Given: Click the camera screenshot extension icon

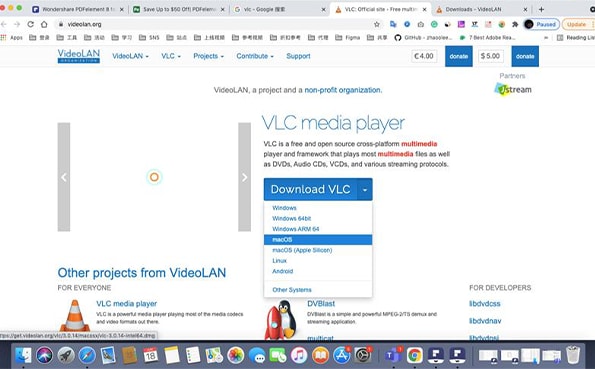Looking at the screenshot, I should click(420, 24).
